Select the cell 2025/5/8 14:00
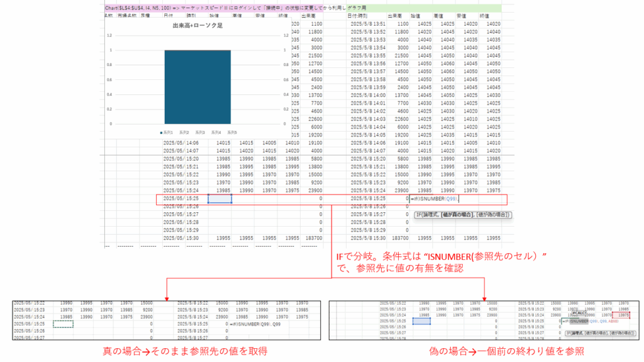 coord(368,96)
